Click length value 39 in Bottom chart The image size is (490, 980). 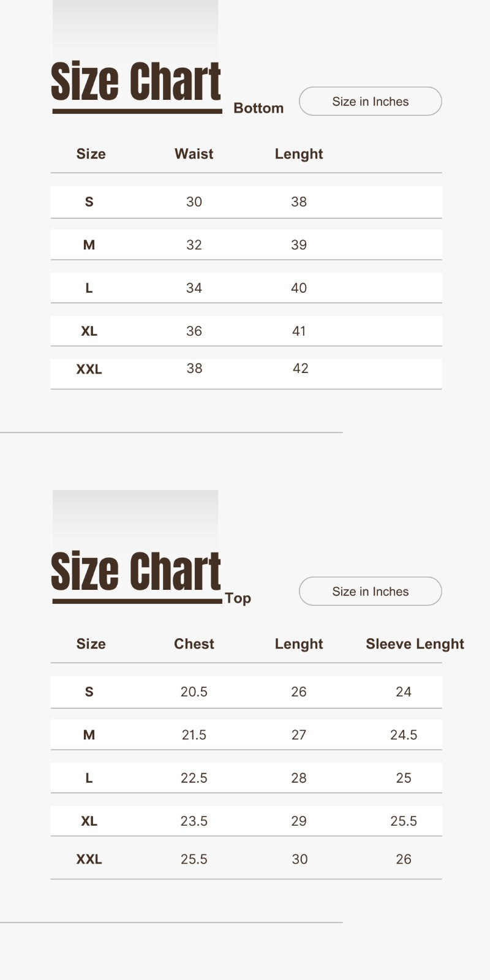coord(299,245)
